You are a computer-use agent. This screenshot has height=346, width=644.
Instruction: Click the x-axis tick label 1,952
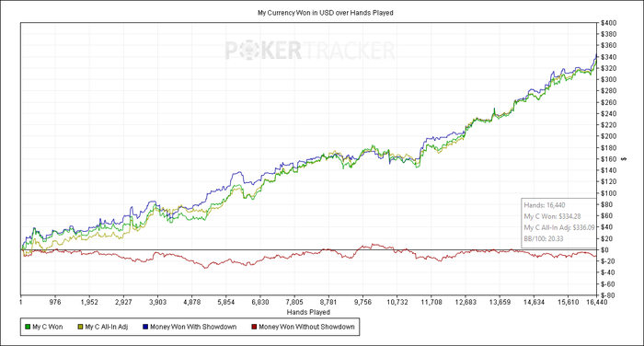(89, 302)
